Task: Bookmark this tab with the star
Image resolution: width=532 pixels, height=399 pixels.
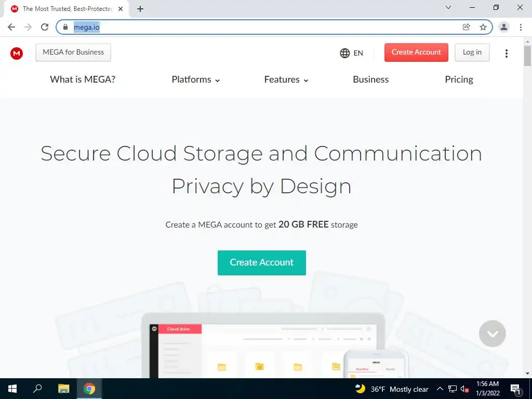Action: pos(483,27)
